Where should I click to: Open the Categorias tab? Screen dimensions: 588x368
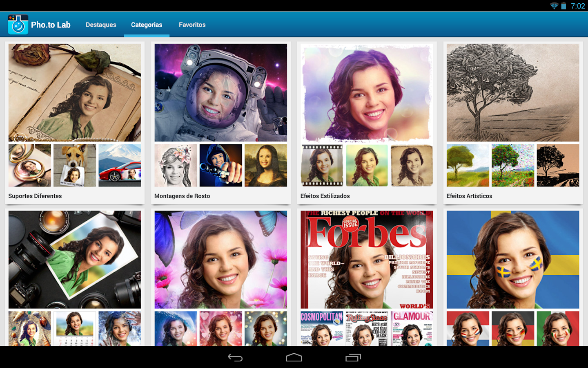coord(146,25)
